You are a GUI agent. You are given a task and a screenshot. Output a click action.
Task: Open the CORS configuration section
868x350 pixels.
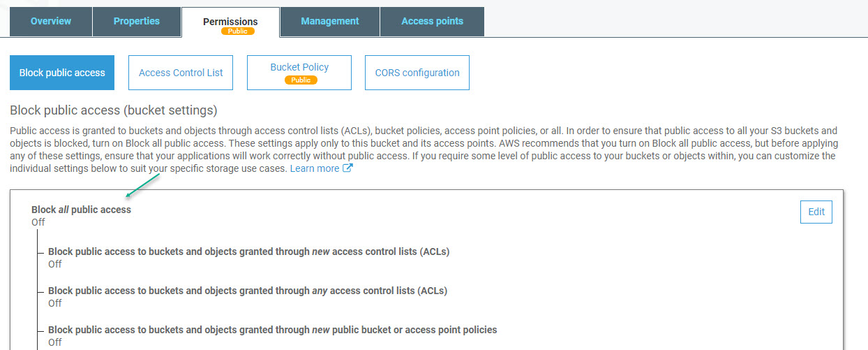click(417, 73)
